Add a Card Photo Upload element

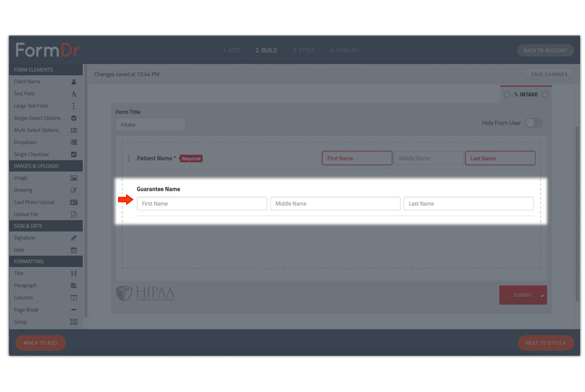[46, 202]
